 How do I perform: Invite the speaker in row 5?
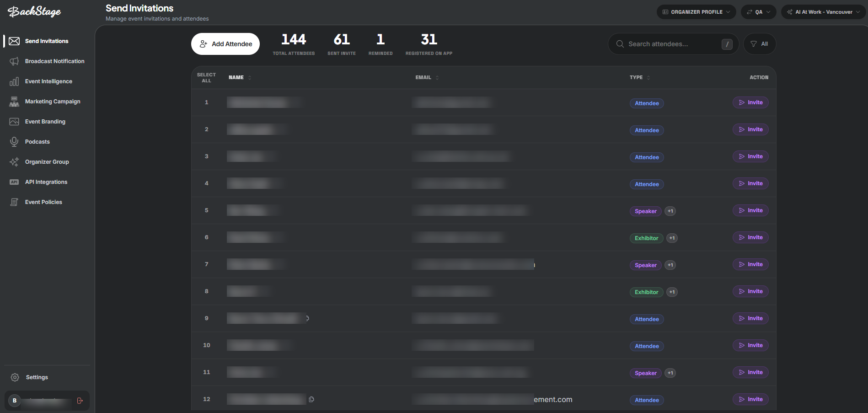(x=750, y=210)
